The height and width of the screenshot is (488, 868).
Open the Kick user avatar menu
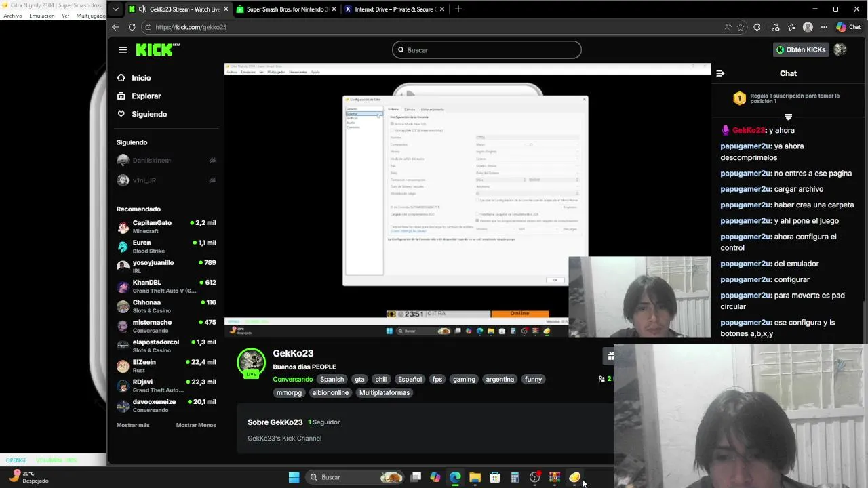[840, 49]
